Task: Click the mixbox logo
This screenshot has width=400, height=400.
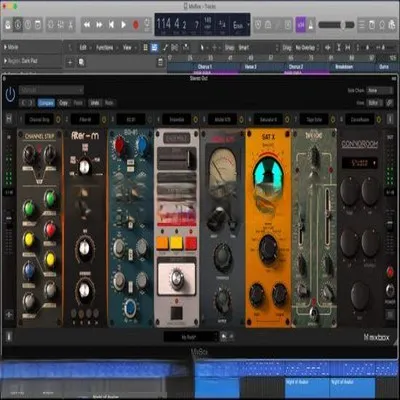Action: [x=377, y=337]
